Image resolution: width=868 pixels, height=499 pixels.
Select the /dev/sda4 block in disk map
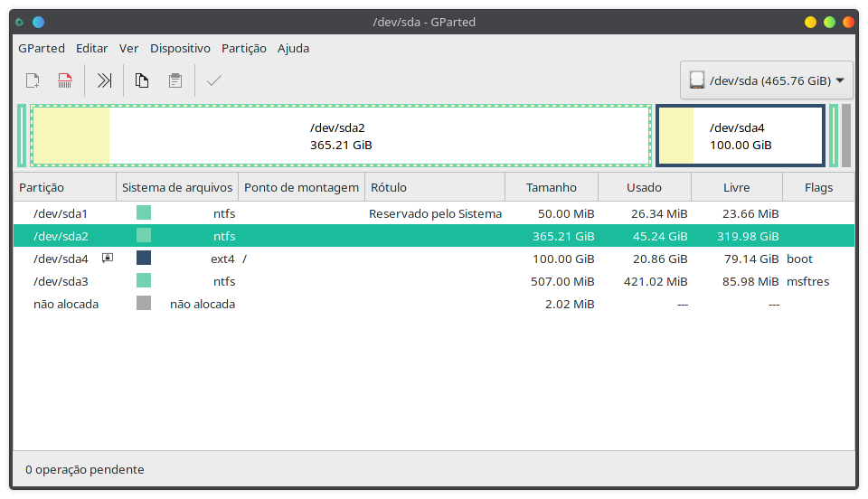(x=741, y=136)
